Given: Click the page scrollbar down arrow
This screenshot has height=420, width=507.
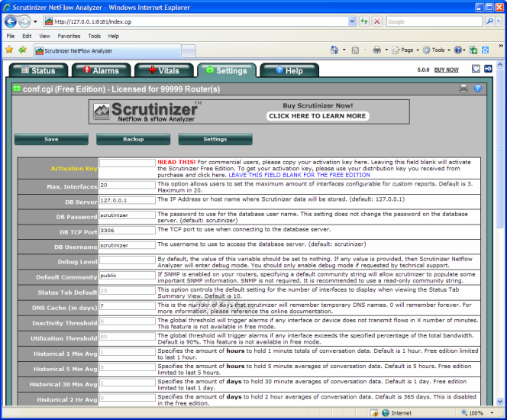Looking at the screenshot, I should pos(499,401).
